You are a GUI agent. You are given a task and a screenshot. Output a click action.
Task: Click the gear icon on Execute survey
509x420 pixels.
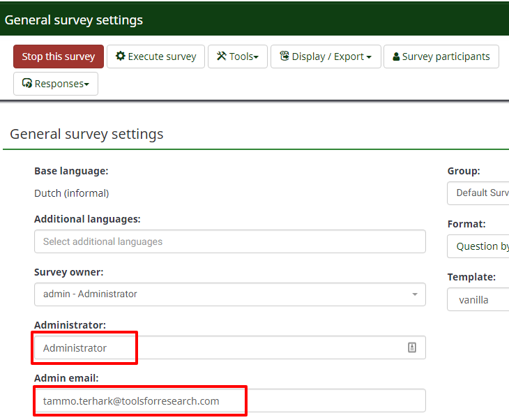tap(121, 57)
